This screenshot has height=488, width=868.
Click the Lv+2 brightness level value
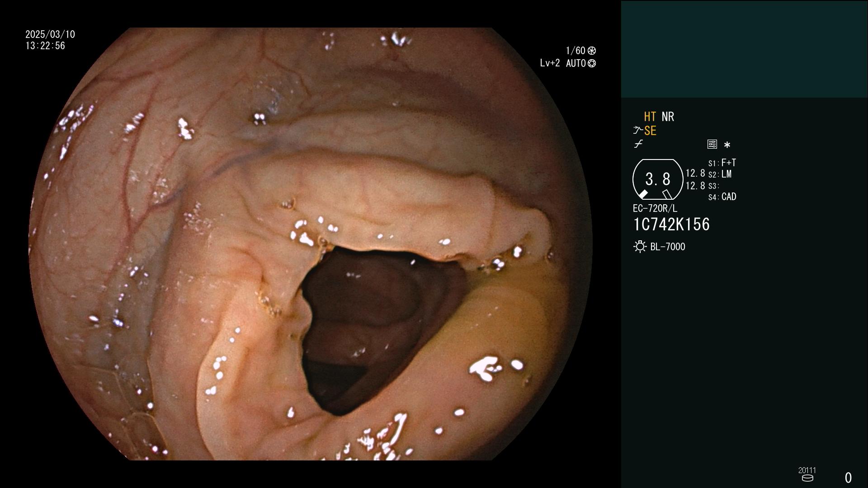[x=550, y=63]
